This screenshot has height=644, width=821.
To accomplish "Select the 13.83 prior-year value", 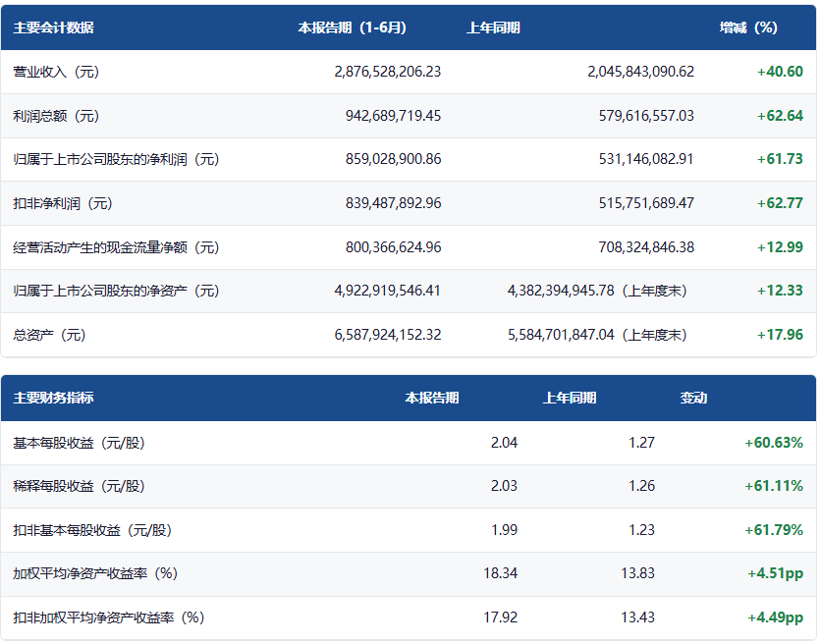I will pos(637,573).
